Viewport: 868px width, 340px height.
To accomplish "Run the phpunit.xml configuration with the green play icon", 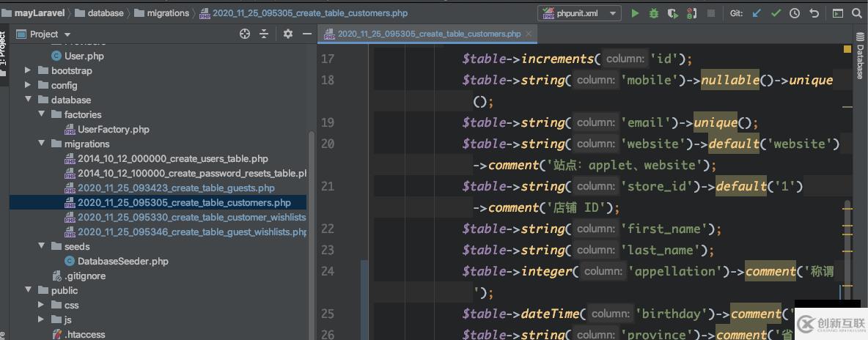I will [x=635, y=13].
